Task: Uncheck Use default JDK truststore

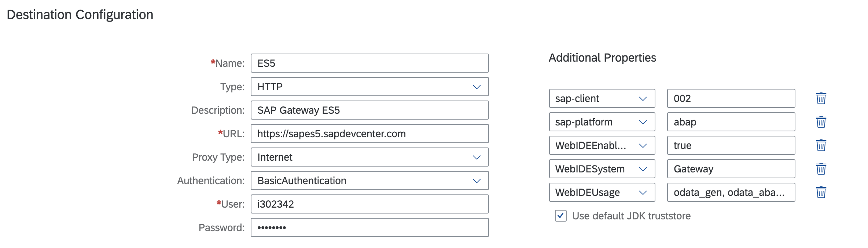Action: pos(560,216)
